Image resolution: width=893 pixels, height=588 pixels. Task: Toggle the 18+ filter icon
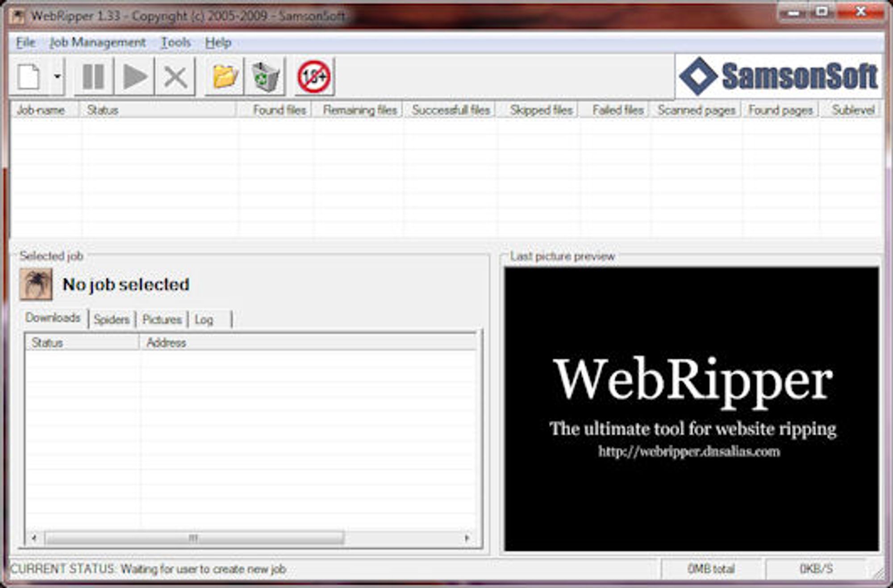coord(314,76)
